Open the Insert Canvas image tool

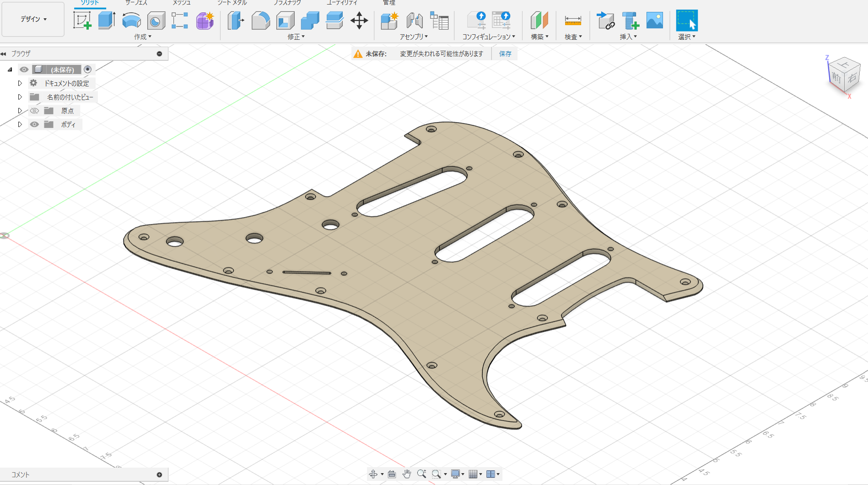654,21
